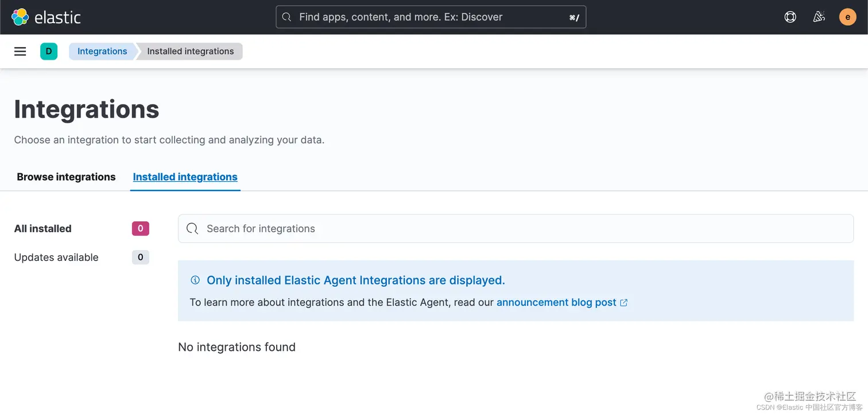Click the magnifier in integrations search
This screenshot has width=868, height=414.
point(193,229)
